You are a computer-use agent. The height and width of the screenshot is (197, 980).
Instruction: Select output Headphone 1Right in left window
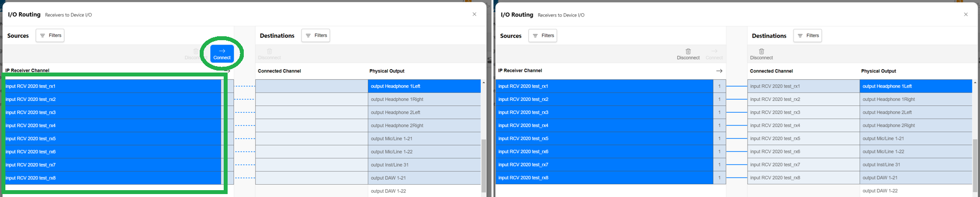(424, 99)
